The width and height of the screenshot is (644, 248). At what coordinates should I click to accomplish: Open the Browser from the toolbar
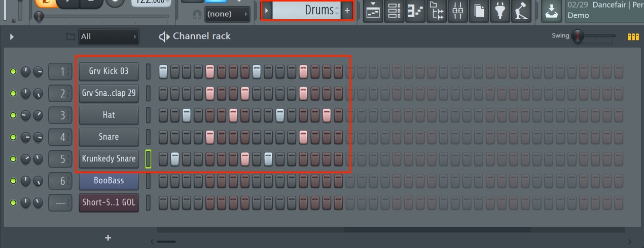pyautogui.click(x=437, y=11)
